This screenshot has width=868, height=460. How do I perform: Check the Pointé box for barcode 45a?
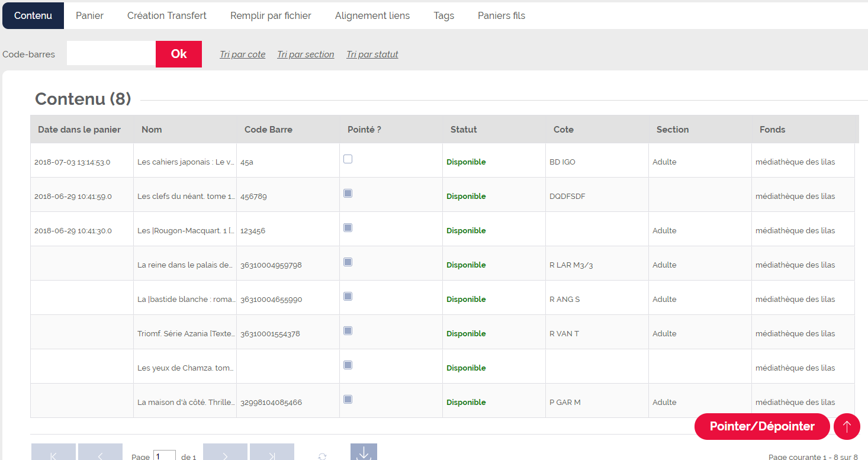coord(348,159)
